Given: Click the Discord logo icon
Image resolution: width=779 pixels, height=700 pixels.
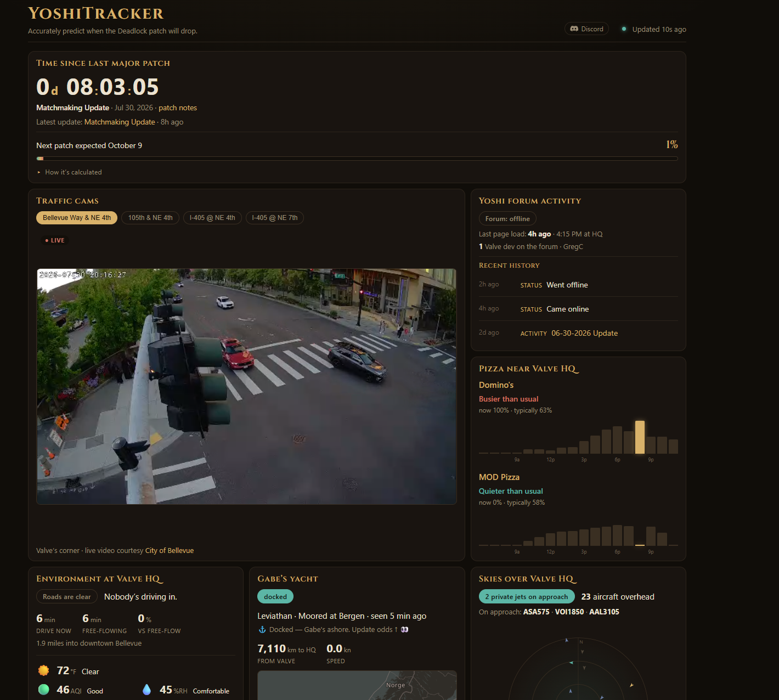Looking at the screenshot, I should pyautogui.click(x=574, y=29).
